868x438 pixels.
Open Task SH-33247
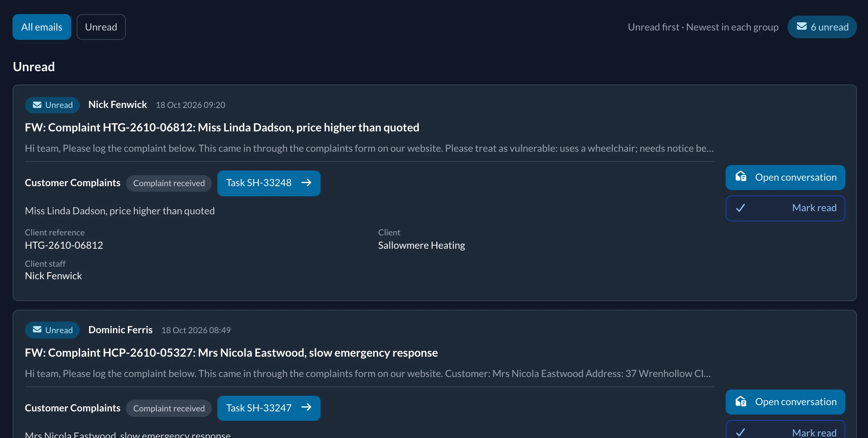tap(269, 408)
